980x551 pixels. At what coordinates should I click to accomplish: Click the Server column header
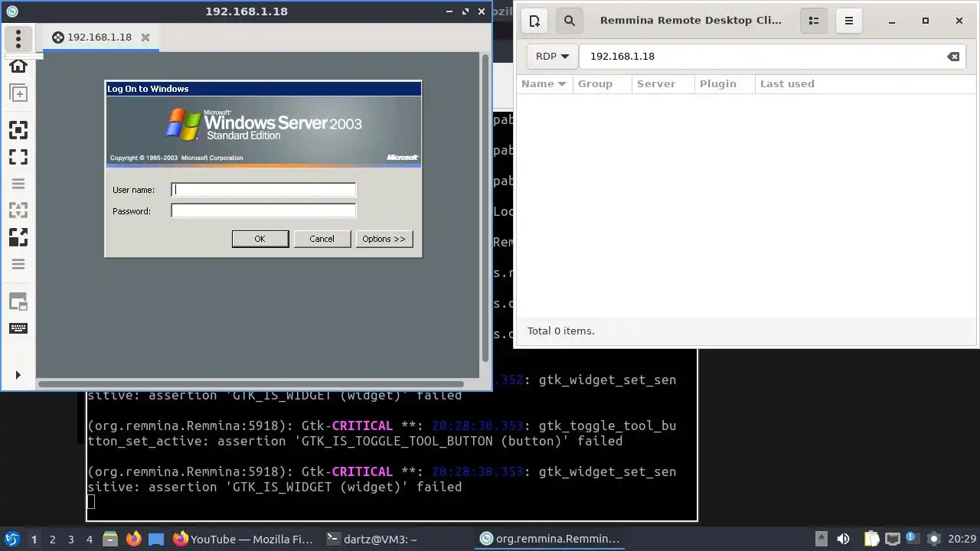pyautogui.click(x=664, y=84)
